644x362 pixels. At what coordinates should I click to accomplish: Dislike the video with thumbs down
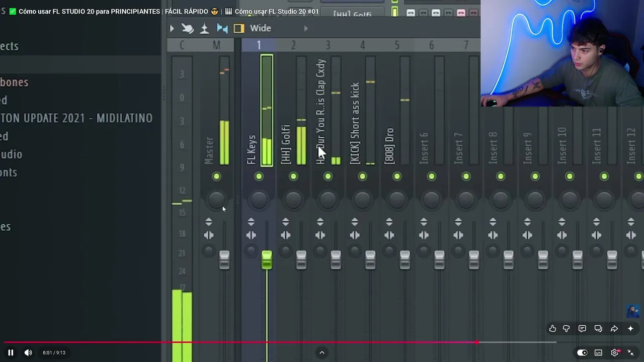[x=567, y=328]
